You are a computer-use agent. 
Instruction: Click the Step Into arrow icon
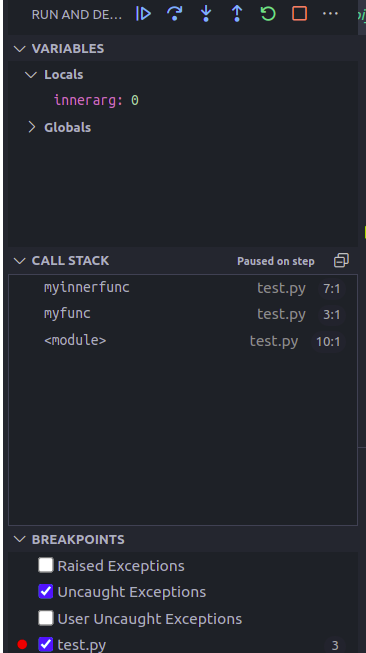click(x=206, y=14)
